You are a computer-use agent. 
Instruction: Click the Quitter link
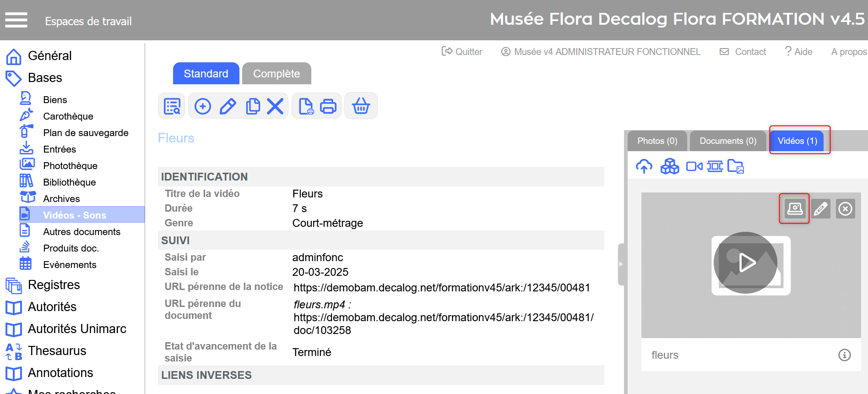click(x=462, y=52)
